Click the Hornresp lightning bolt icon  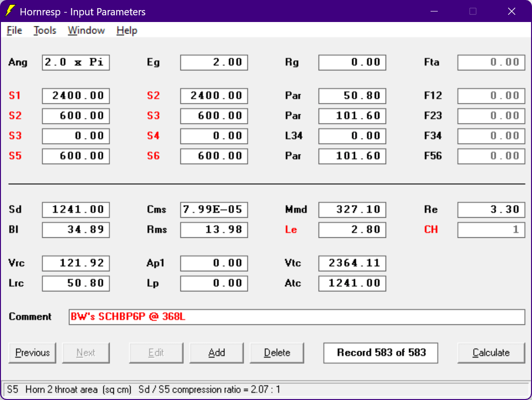[10, 11]
